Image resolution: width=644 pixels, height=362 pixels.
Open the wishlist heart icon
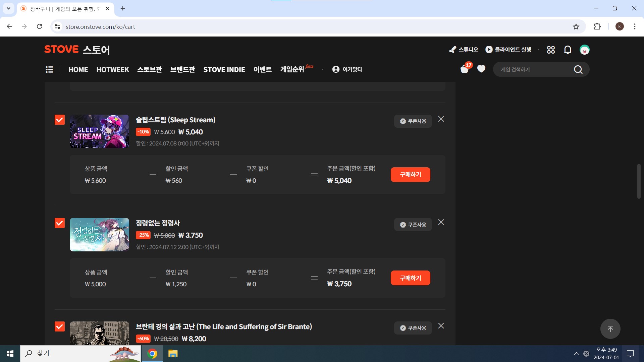tap(481, 69)
